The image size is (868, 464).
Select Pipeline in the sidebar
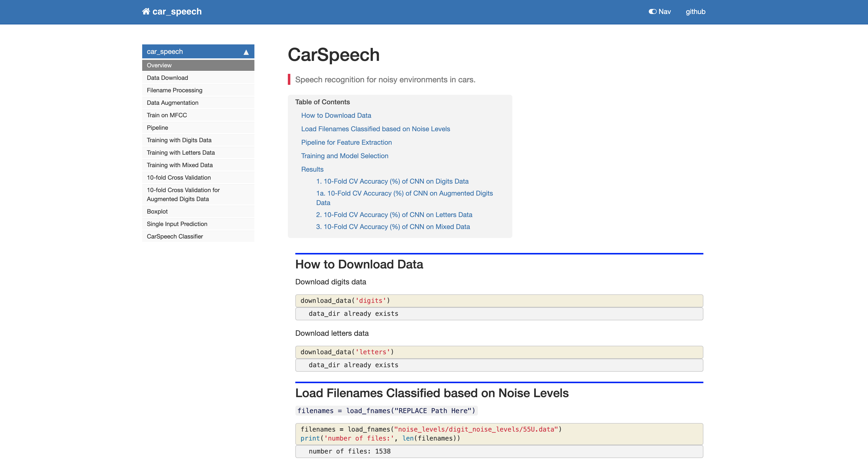157,128
